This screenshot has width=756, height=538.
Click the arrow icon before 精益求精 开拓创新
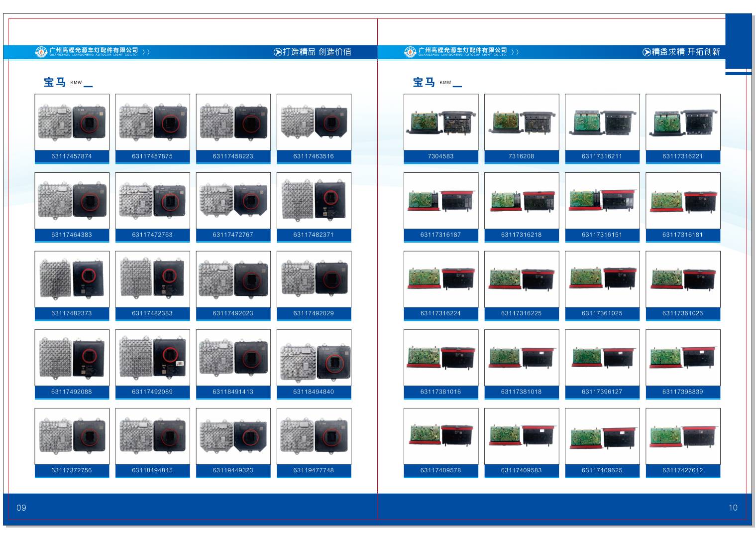[647, 52]
